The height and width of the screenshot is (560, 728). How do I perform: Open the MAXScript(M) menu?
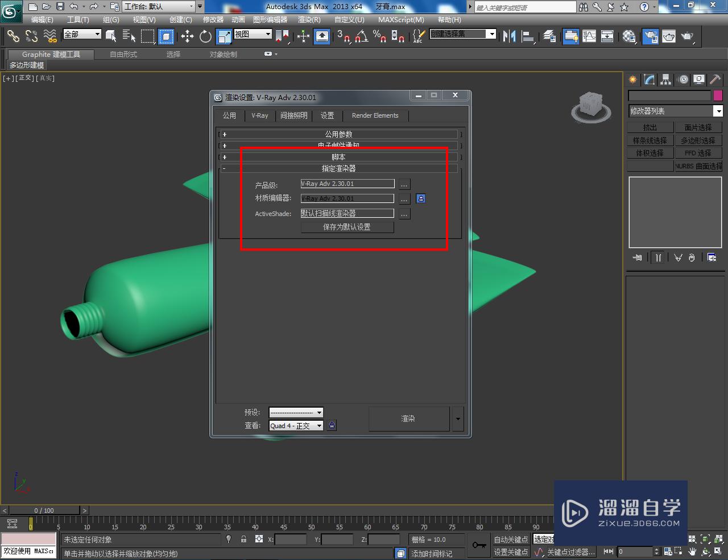401,19
